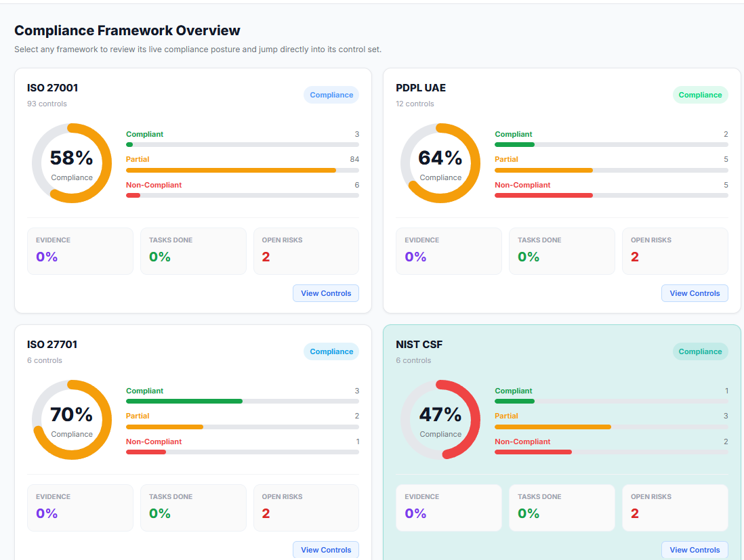The image size is (744, 560).
Task: Click the Evidence 0% tile in NIST CSF
Action: click(x=449, y=508)
